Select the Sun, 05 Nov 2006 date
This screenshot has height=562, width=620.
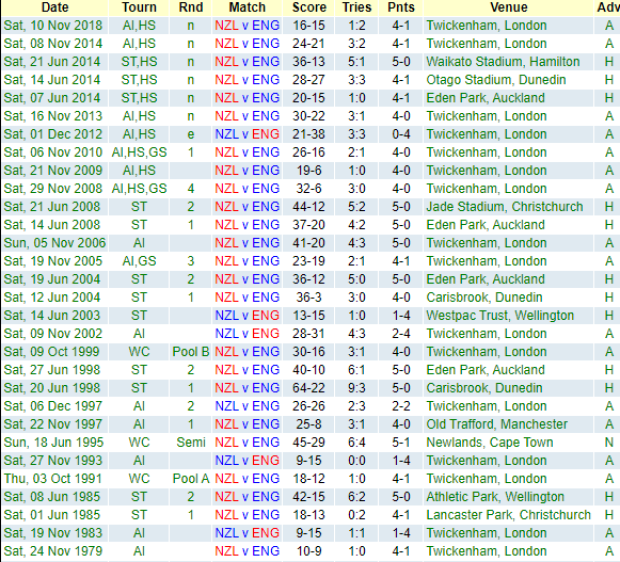tap(55, 243)
